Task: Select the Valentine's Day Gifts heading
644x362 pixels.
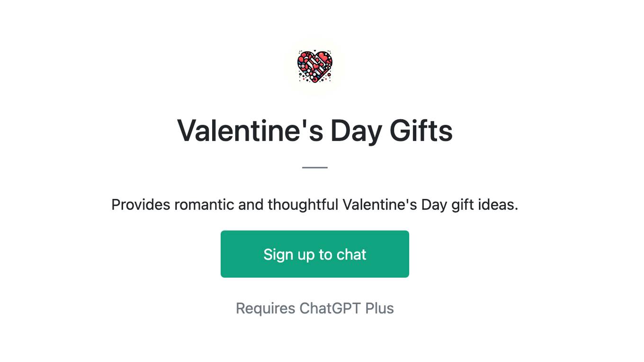Action: coord(315,130)
